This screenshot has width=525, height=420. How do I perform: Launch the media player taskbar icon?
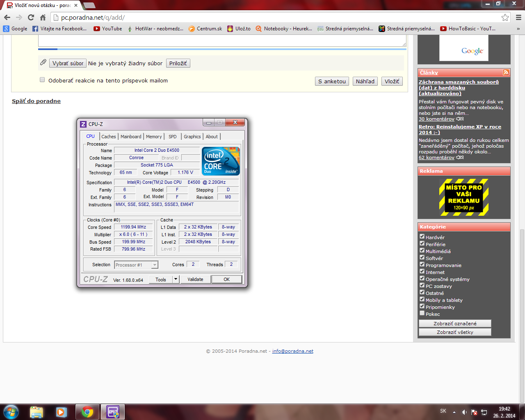(61, 412)
